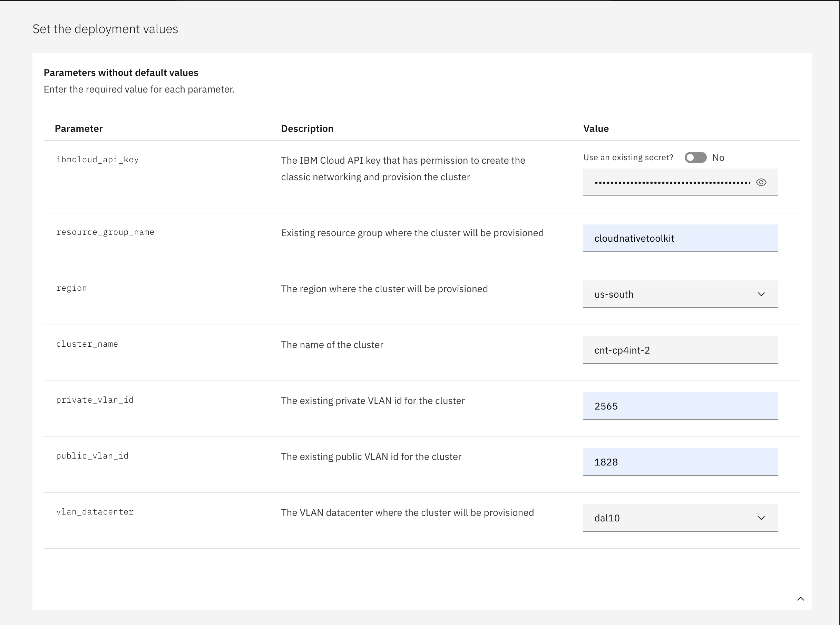Open the region us-south dropdown

coord(680,294)
